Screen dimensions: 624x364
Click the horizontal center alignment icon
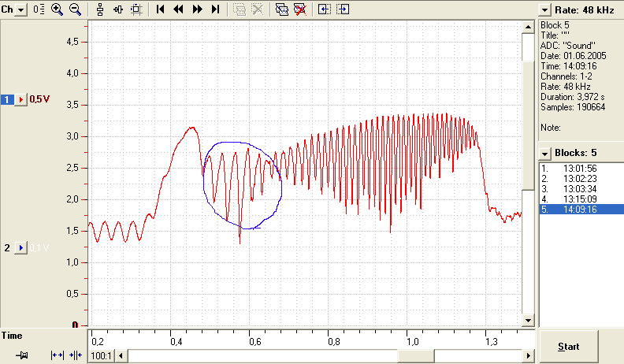point(118,9)
